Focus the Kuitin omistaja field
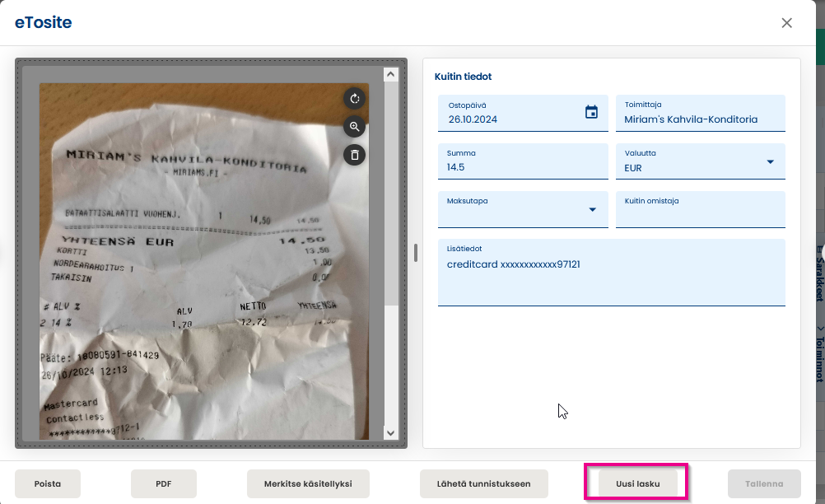Image resolution: width=825 pixels, height=504 pixels. 701,209
